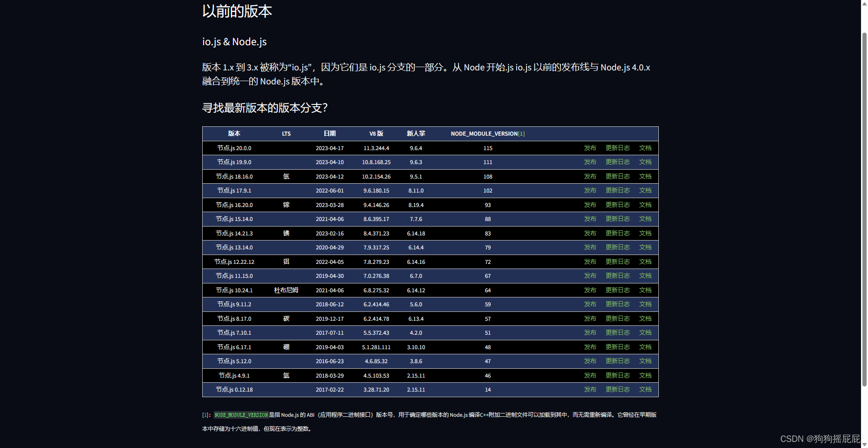Click the io.js & Node.js subheading
This screenshot has height=448, width=868.
234,42
